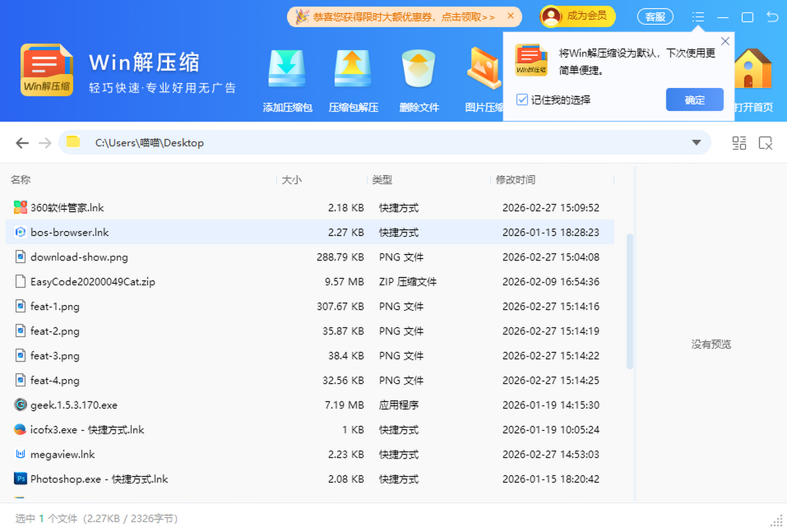Click 成为会员 membership button

pyautogui.click(x=578, y=16)
